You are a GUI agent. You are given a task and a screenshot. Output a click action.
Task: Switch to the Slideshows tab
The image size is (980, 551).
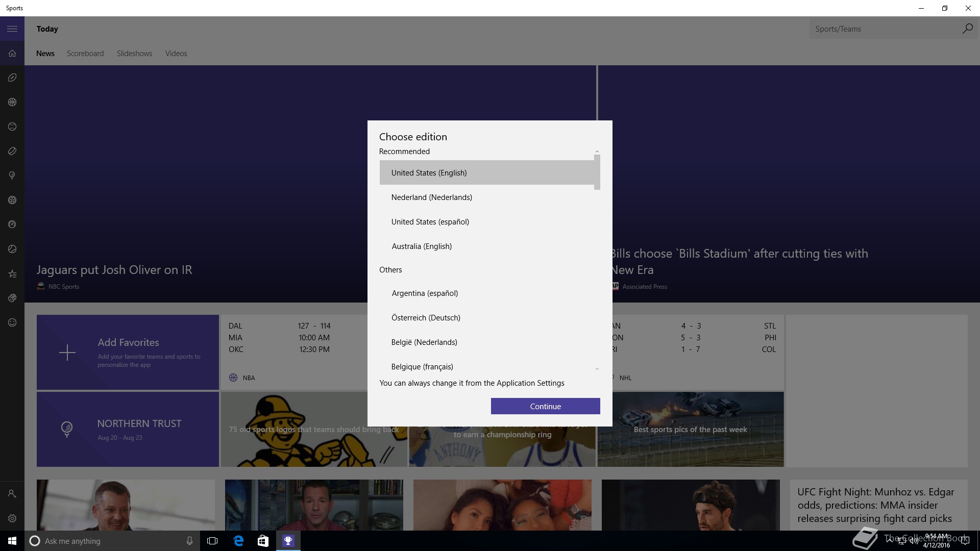point(134,54)
